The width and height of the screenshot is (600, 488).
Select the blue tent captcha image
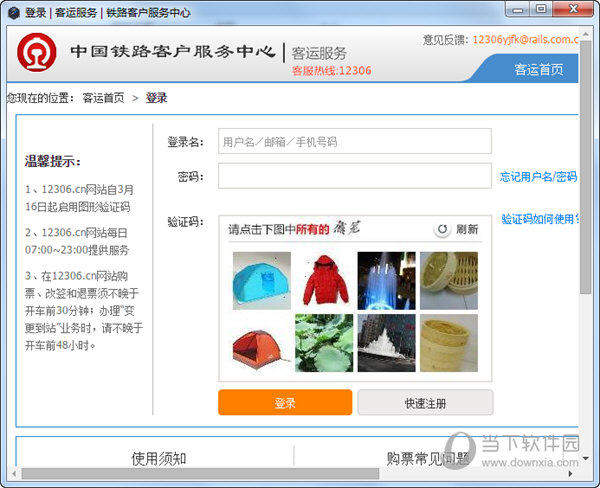pyautogui.click(x=262, y=281)
